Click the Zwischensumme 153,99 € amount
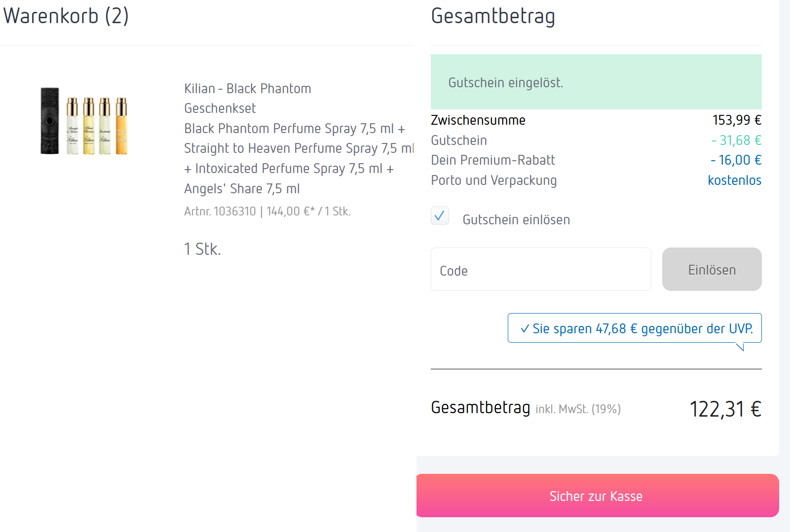The height and width of the screenshot is (532, 792). (736, 120)
